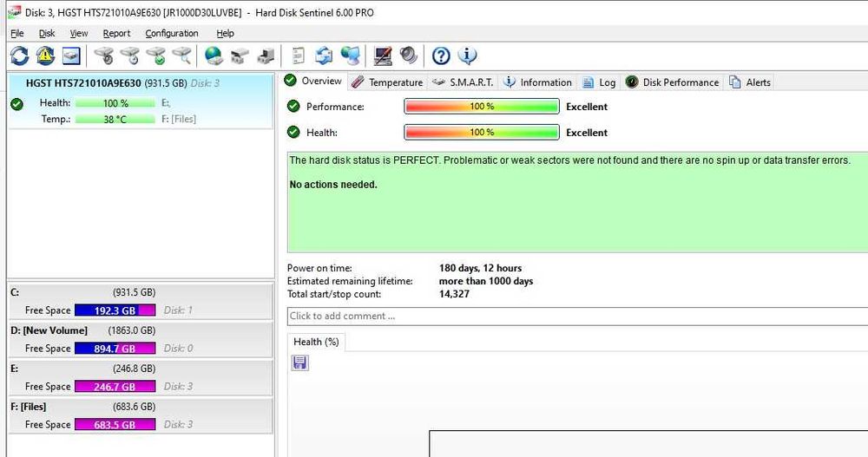Switch to the Log tab
Screen dimensions: 868x457
click(x=599, y=82)
